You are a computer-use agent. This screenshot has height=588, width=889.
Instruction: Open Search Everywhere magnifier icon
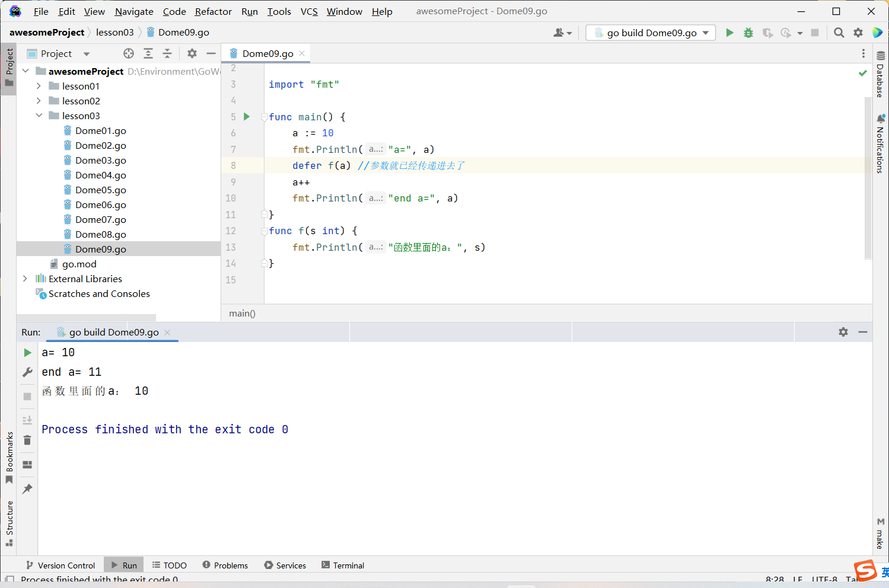pos(839,33)
